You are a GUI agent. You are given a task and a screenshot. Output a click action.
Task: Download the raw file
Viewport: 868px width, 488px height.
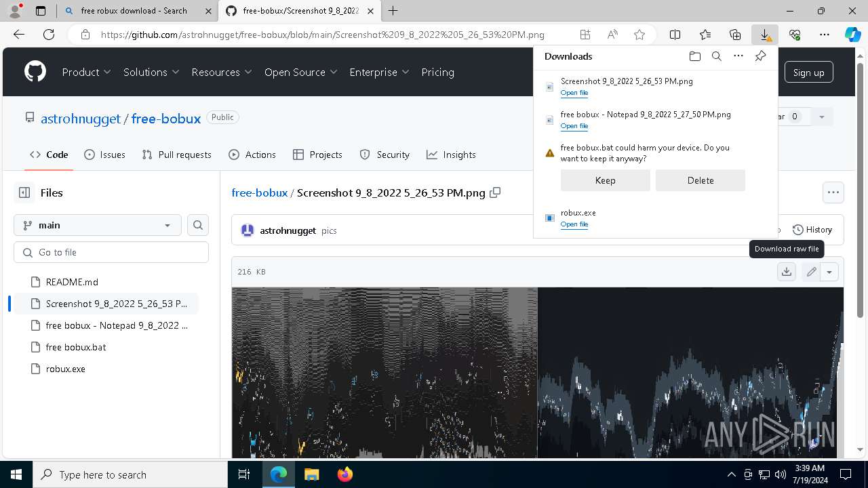tap(787, 272)
